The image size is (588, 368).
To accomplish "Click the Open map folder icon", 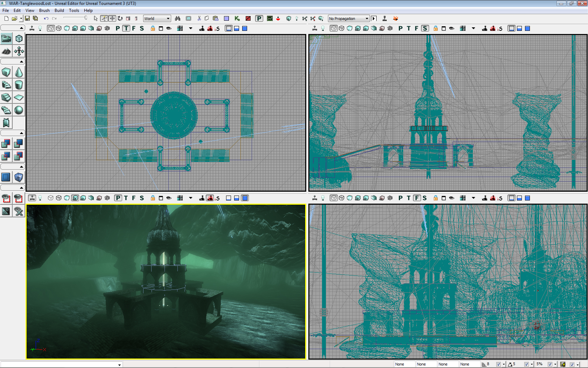I will (14, 19).
